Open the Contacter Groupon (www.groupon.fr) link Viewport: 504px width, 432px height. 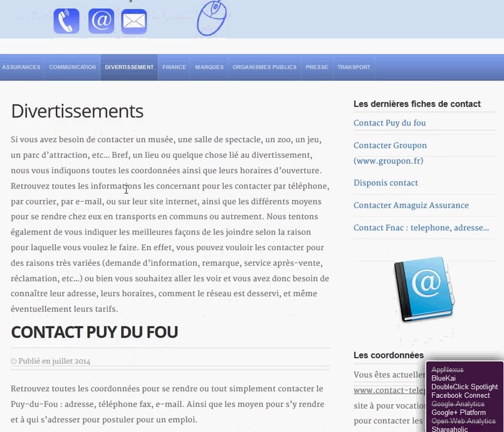coord(390,153)
